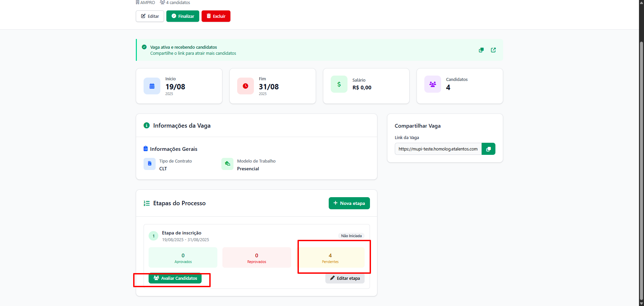
Task: Copy link icon in green banner
Action: pos(481,50)
